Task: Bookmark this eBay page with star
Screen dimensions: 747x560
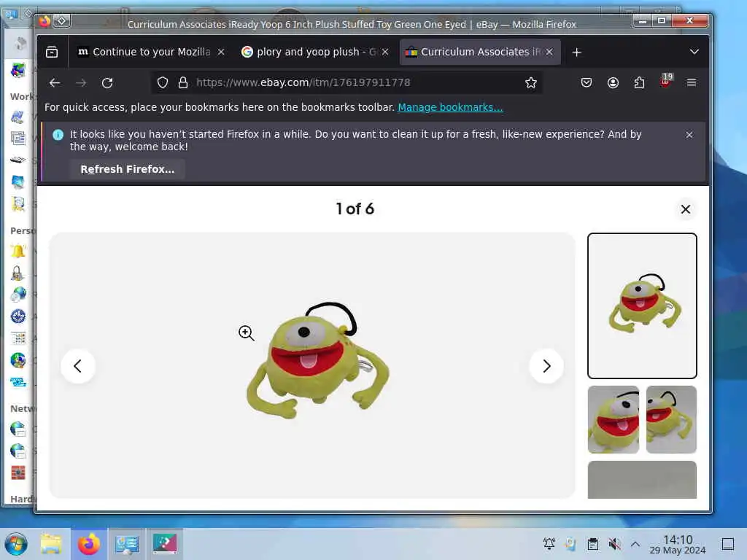Action: pos(531,83)
